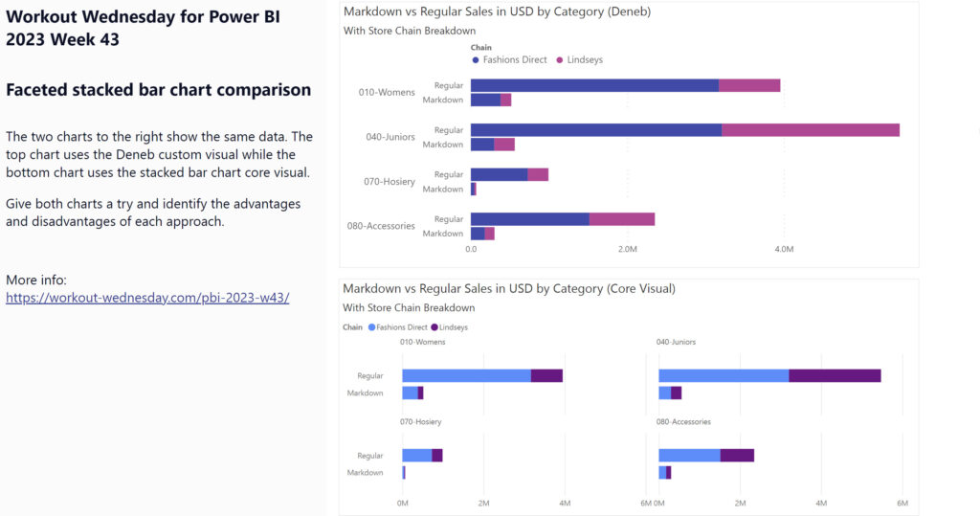Click 070-Hosiery Regular Fashions Direct bar in Core Visual
Image resolution: width=980 pixels, height=516 pixels.
click(x=417, y=455)
